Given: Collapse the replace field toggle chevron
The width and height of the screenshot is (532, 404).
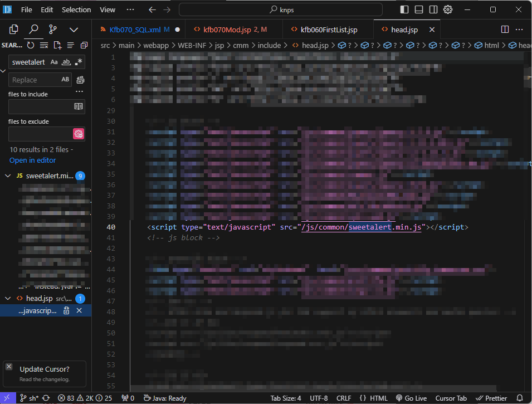Looking at the screenshot, I should coord(3,71).
